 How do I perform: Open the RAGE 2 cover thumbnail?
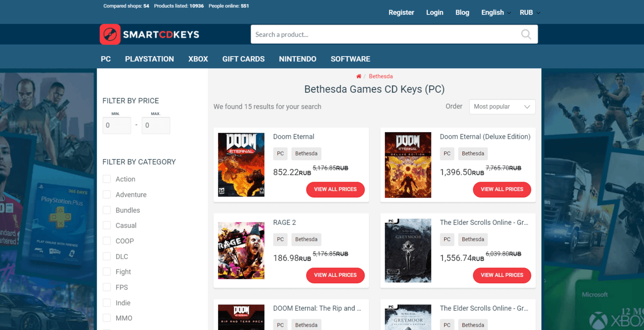(x=241, y=250)
